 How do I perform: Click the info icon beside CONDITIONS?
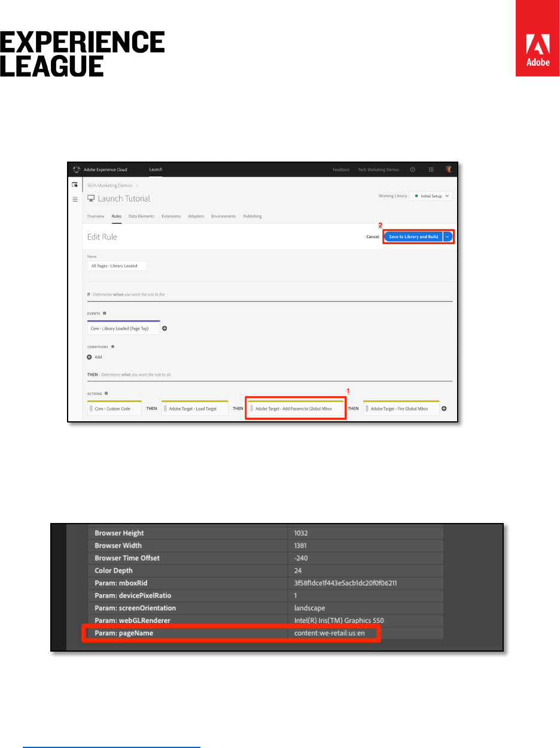112,346
